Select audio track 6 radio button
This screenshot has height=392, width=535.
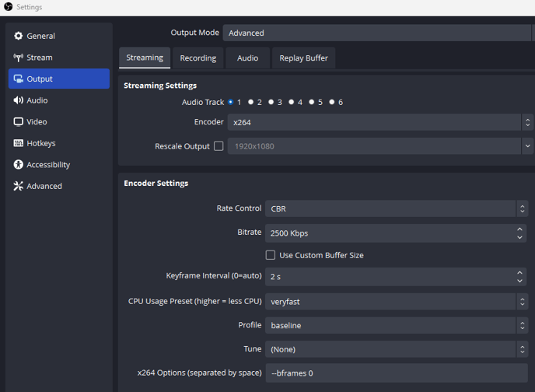click(x=332, y=102)
